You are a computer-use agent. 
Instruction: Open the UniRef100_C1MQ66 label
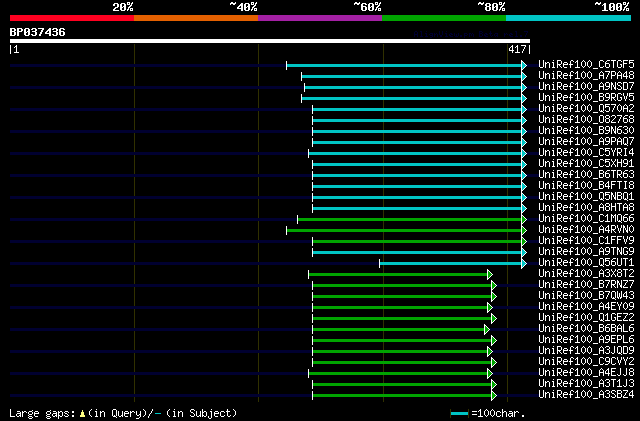coord(586,219)
